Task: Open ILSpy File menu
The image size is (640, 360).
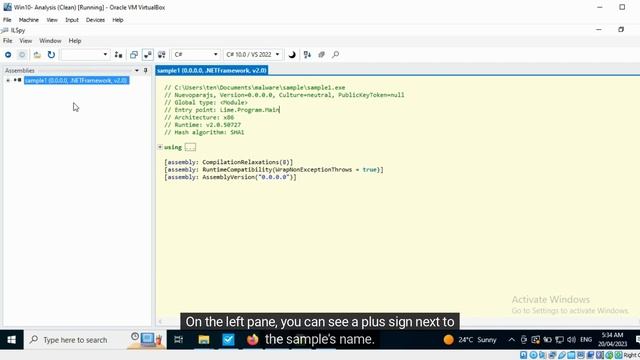Action: (x=8, y=41)
